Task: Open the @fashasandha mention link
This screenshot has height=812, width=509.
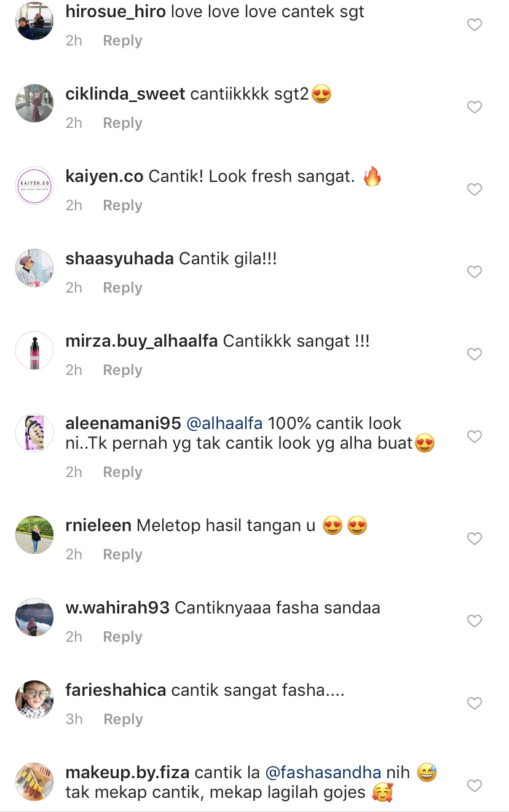Action: (323, 773)
